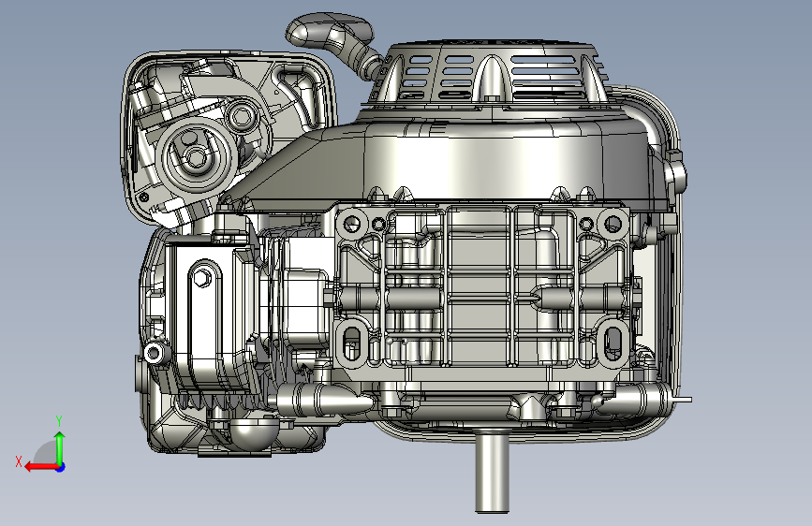Click the green "Y" label above the triad
Screen dimensions: 812x526
click(59, 421)
